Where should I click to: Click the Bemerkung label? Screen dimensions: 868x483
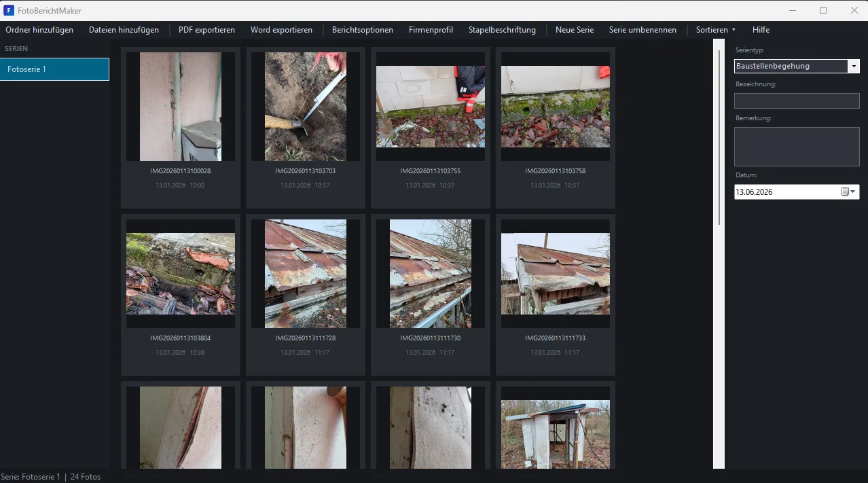pos(753,118)
